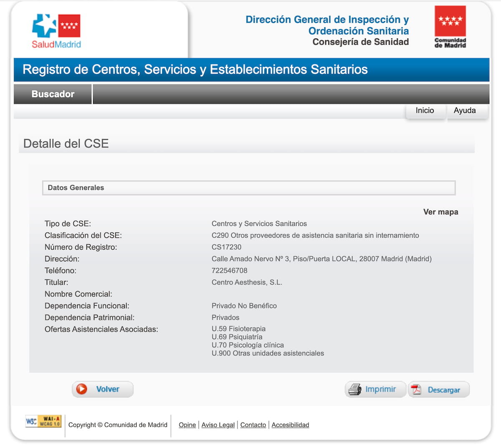Screen dimensions: 501x448
Task: Go to the Inicio tab
Action: pyautogui.click(x=425, y=111)
